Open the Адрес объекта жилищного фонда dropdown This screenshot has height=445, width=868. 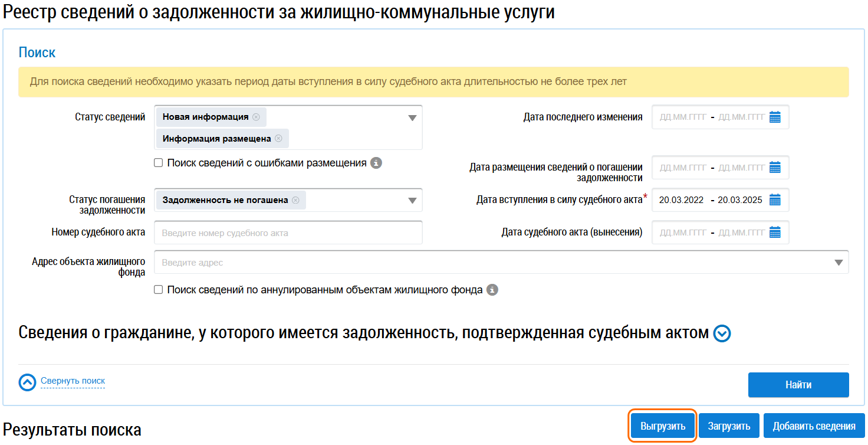[x=839, y=263]
